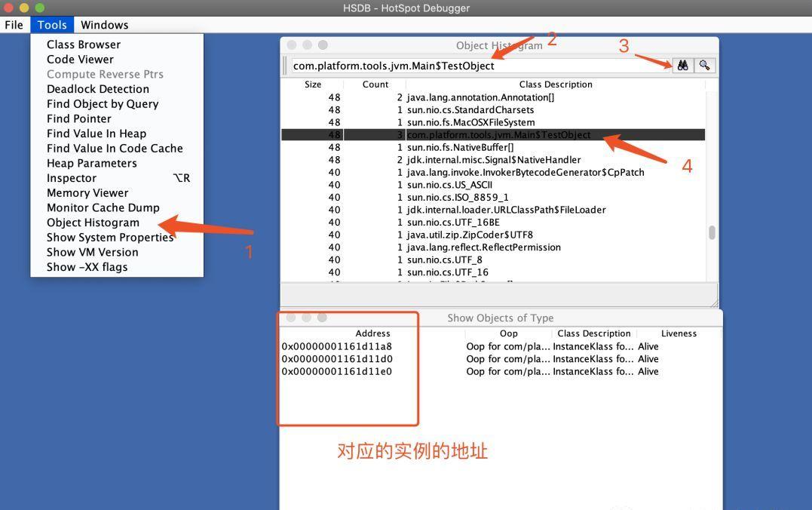Select Monitor Cache Dump entry

(x=117, y=207)
